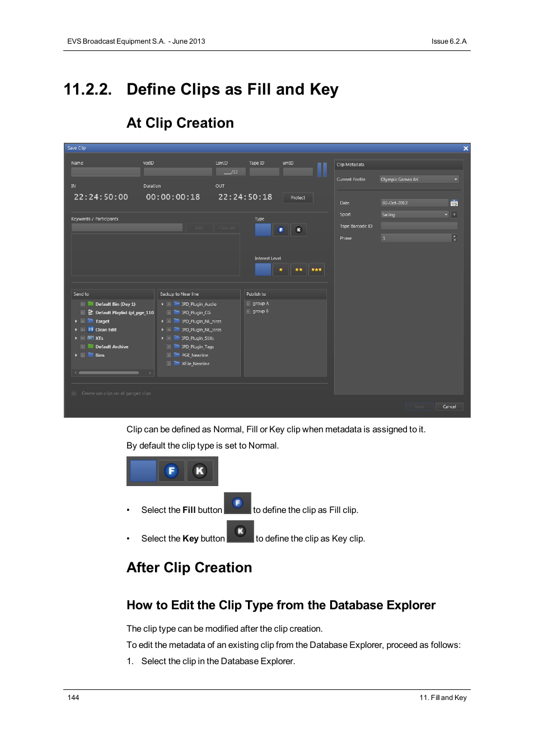Viewport: 534px width, 756px height.
Task: Click the plus button beside Sport field
Action: pos(454,214)
